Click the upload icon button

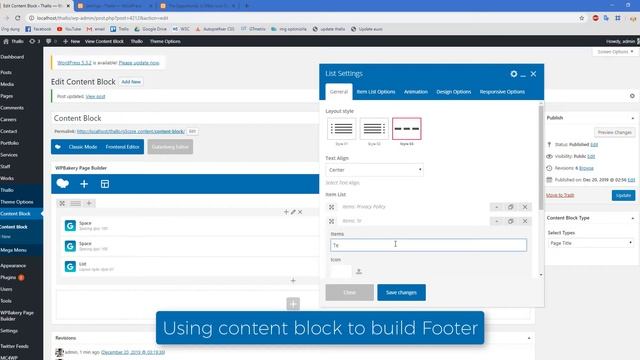pos(359,271)
